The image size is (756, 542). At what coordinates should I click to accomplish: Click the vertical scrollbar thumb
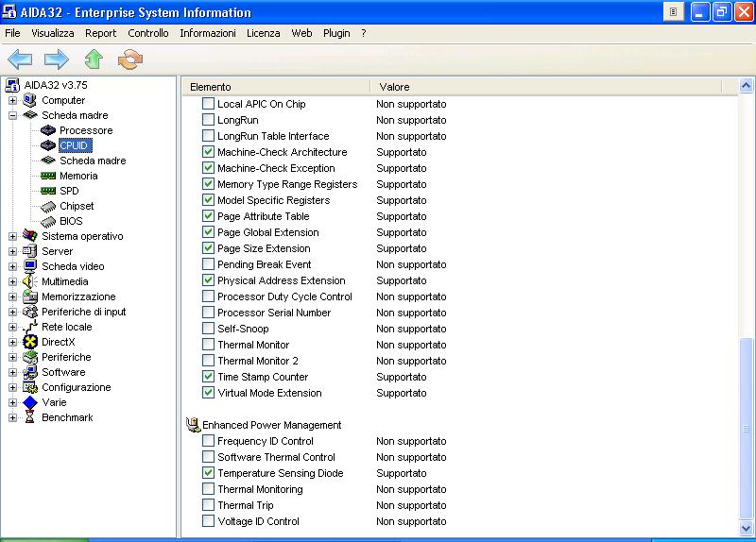(x=746, y=429)
